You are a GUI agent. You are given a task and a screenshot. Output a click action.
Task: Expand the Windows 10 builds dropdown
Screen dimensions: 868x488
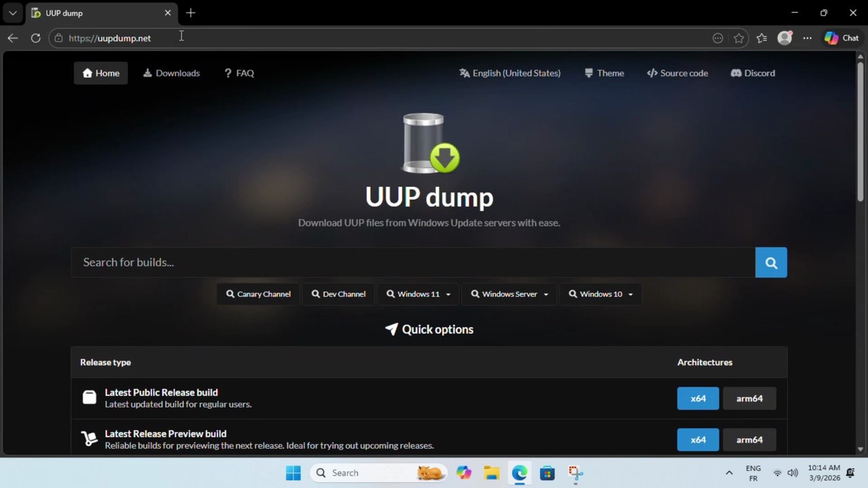(601, 294)
